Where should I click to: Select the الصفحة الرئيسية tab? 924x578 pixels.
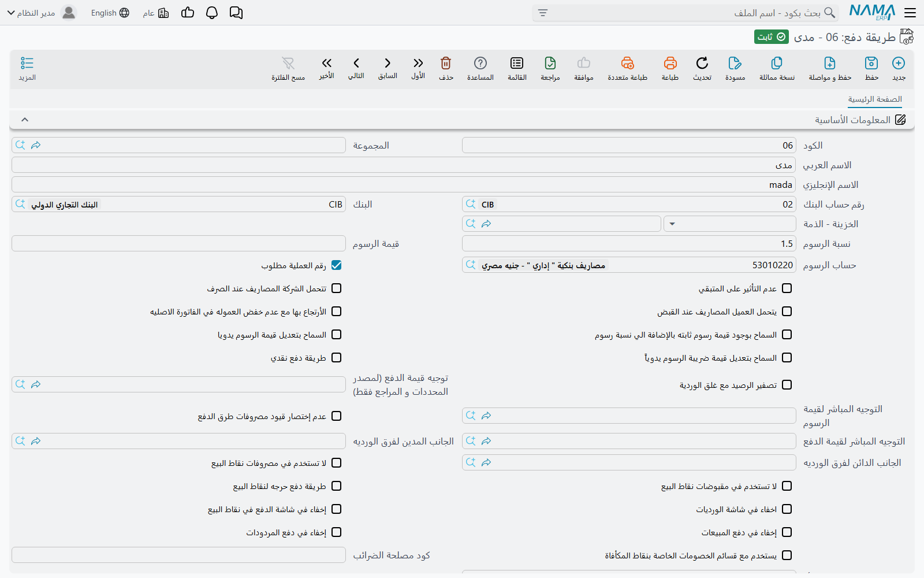(x=875, y=99)
